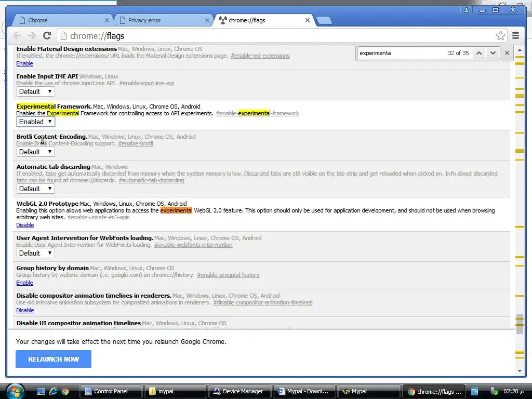Image resolution: width=532 pixels, height=399 pixels.
Task: Open WebFonts loading intervention dropdown
Action: click(36, 254)
